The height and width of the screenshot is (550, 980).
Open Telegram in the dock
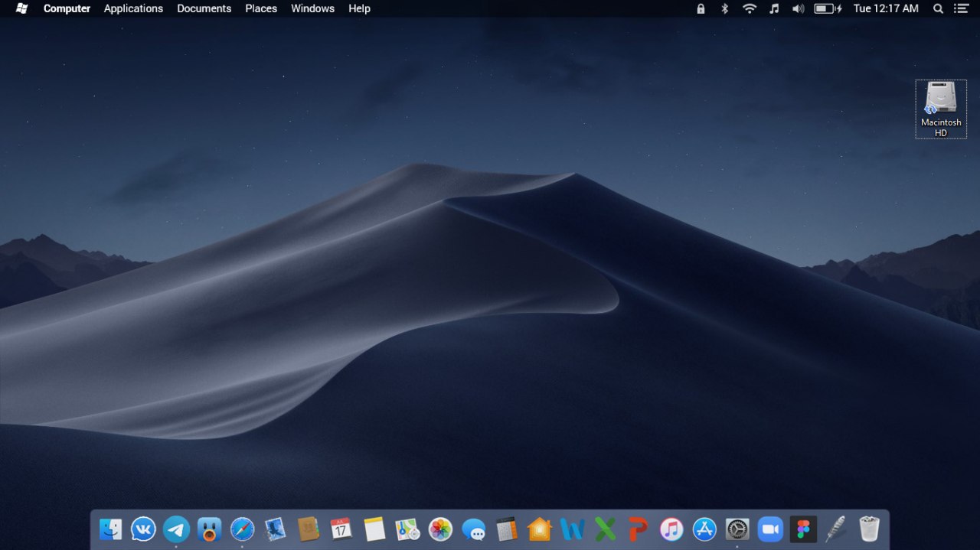[176, 529]
